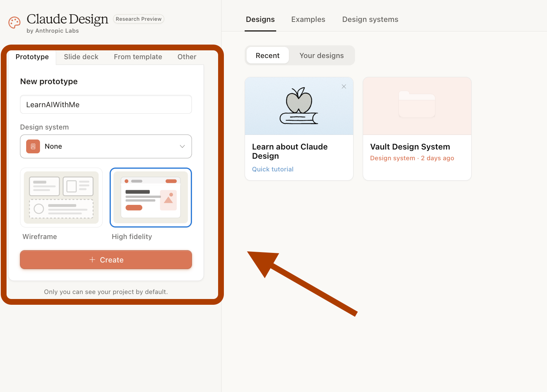Switch to the Prototype tab
Screen dimensions: 547x392
point(32,57)
